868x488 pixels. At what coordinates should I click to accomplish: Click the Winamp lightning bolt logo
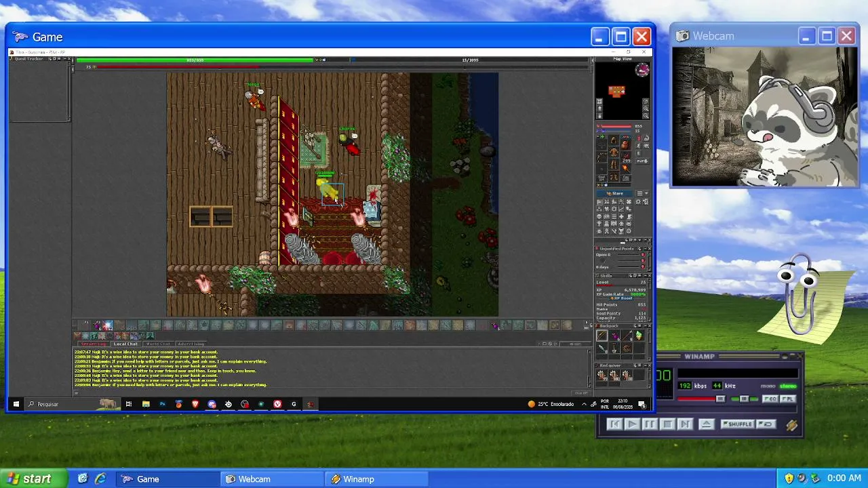tap(791, 425)
